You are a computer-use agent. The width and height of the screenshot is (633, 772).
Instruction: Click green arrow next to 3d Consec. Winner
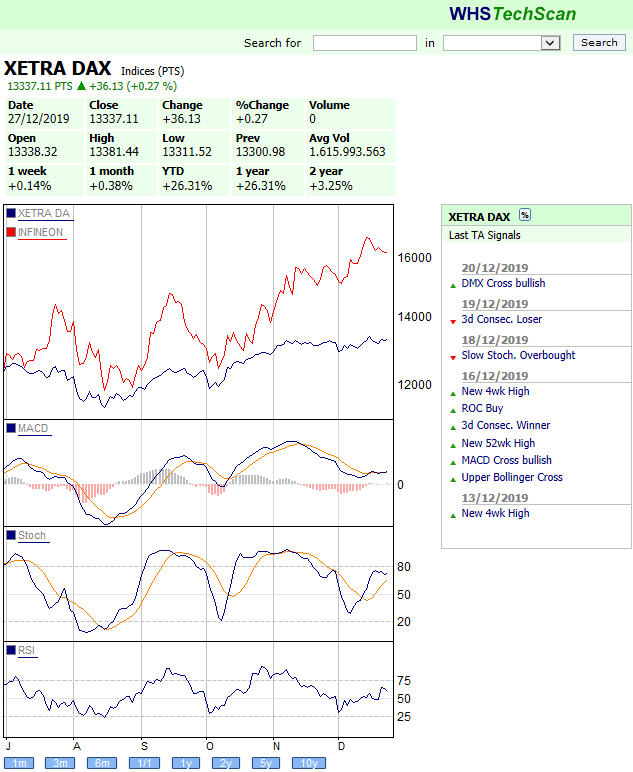point(453,428)
